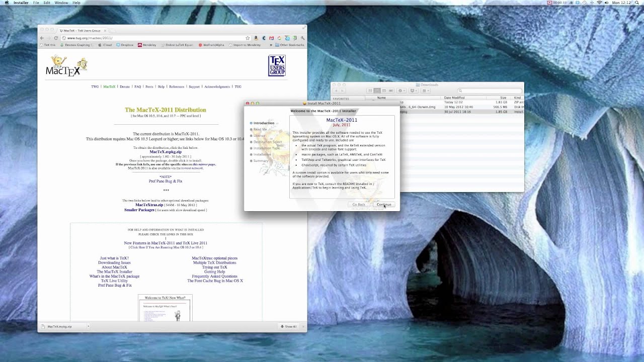Open the Wolfram|Alpha bookmark
644x362 pixels.
[212, 45]
